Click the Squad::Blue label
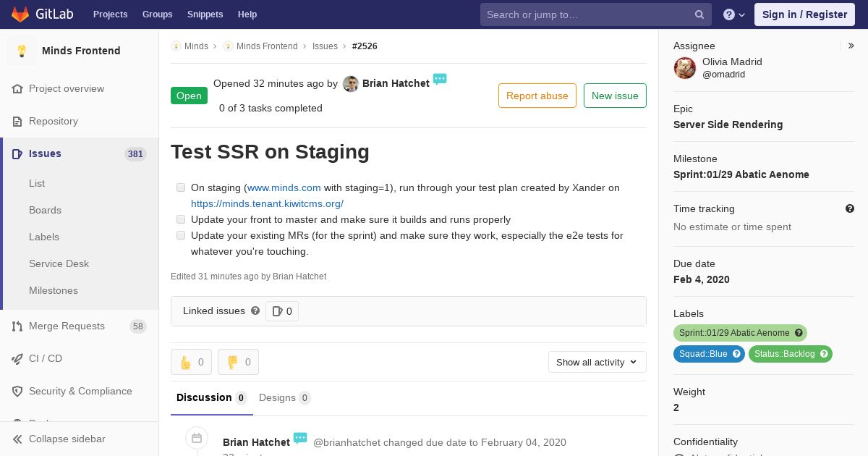This screenshot has height=456, width=868. point(709,354)
